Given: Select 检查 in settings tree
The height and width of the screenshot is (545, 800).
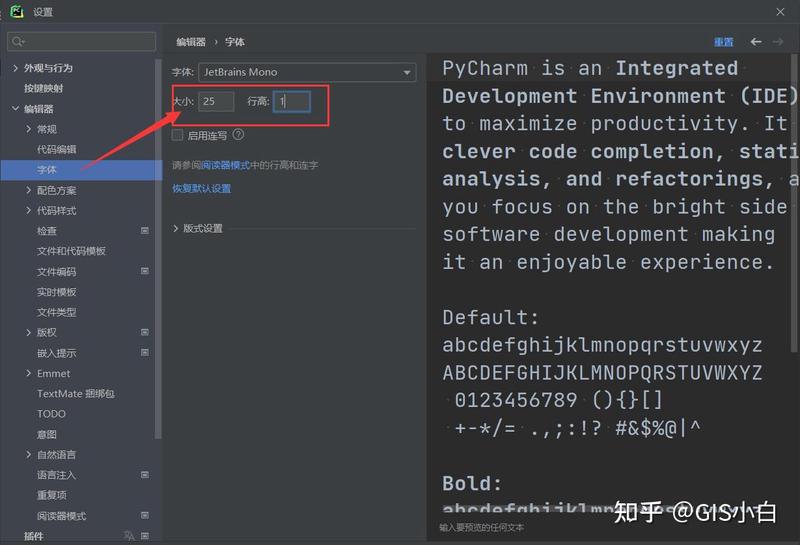Looking at the screenshot, I should click(47, 231).
